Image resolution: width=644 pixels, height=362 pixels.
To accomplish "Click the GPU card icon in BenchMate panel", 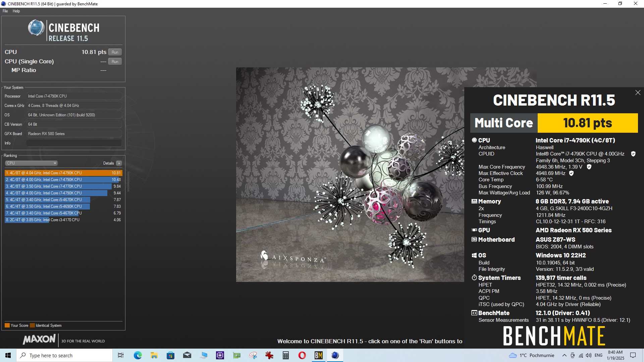I will (474, 230).
